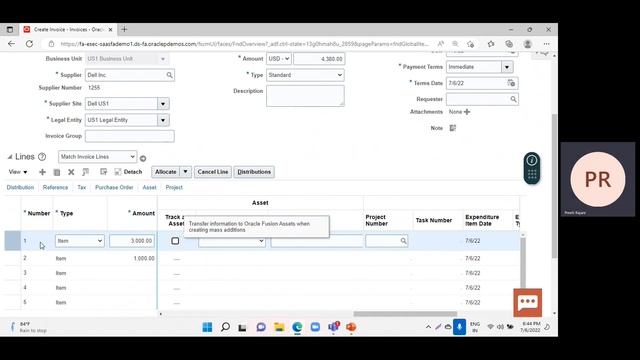Open the Legal Entity dropdown
This screenshot has width=640, height=360.
(163, 120)
